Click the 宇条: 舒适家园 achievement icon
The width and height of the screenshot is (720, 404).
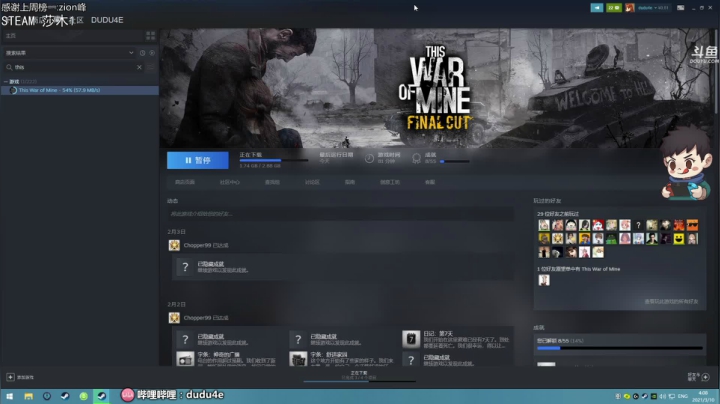click(x=298, y=359)
